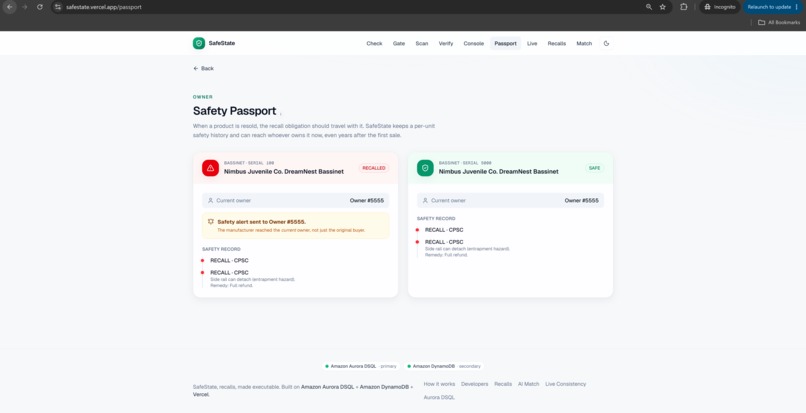Reload the page with refresh icon
This screenshot has height=413, width=806.
(40, 7)
